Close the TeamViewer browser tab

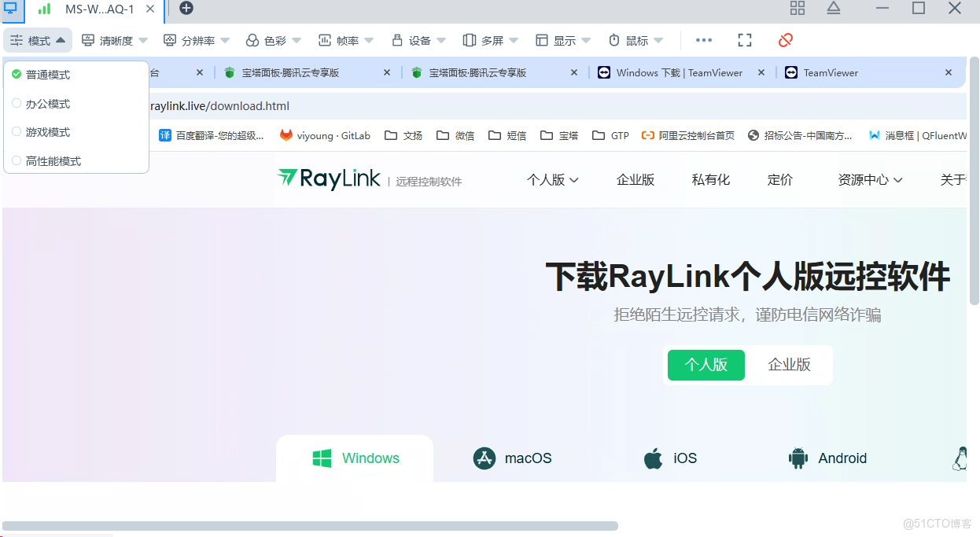point(949,72)
